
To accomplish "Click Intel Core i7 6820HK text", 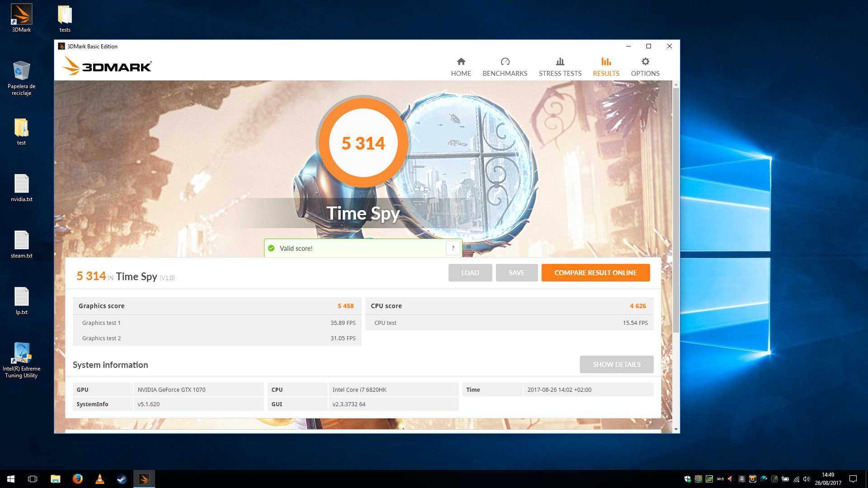I will (x=359, y=389).
